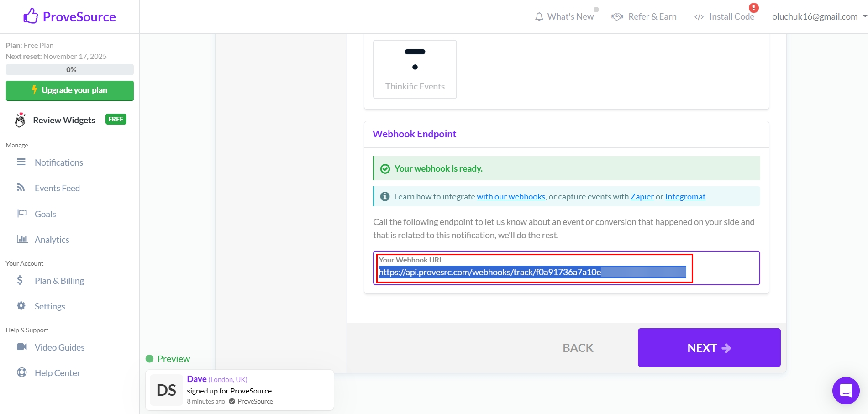This screenshot has height=414, width=868.
Task: Expand the account menu for oluchuk16@gmail.com
Action: pyautogui.click(x=815, y=16)
